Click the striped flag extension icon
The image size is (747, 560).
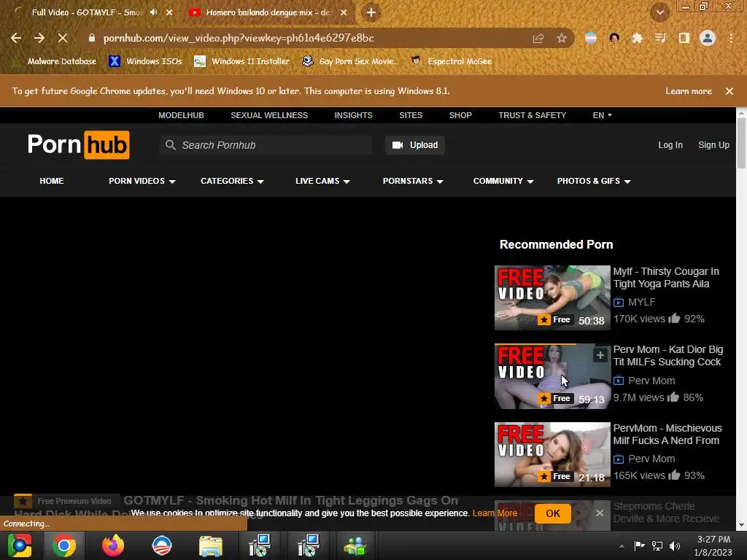[591, 38]
